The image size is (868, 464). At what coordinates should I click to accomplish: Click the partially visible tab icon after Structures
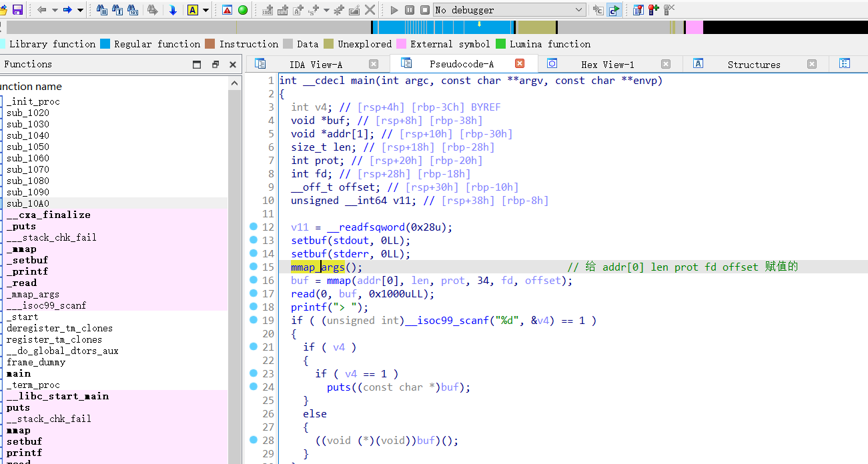click(845, 63)
